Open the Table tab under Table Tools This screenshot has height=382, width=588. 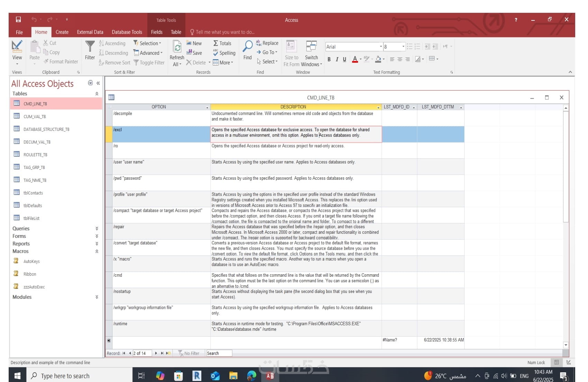tap(176, 32)
